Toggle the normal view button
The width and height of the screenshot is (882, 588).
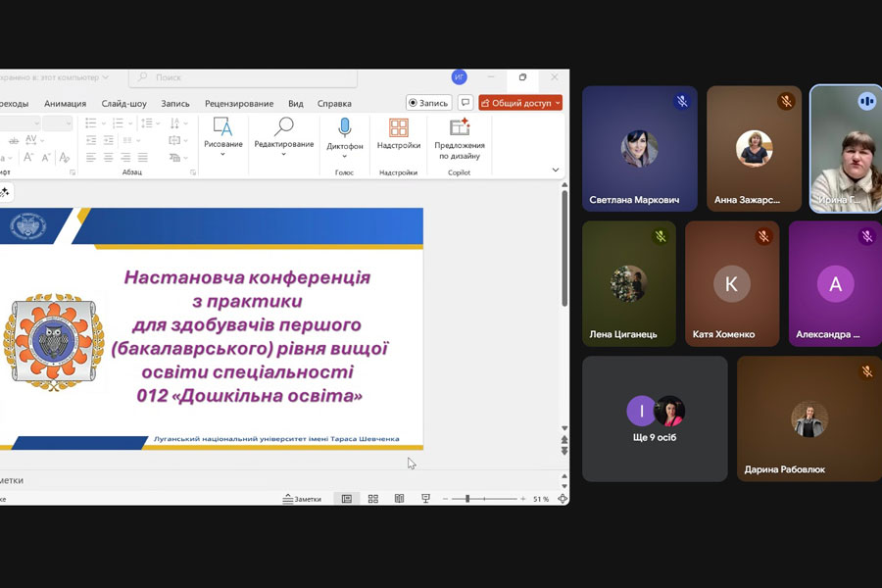[x=346, y=499]
